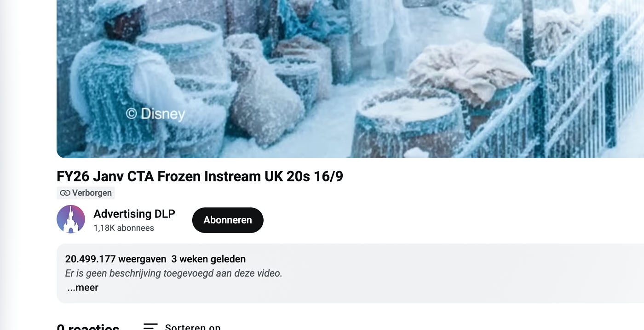644x330 pixels.
Task: Open the comment sort options icon
Action: [150, 326]
